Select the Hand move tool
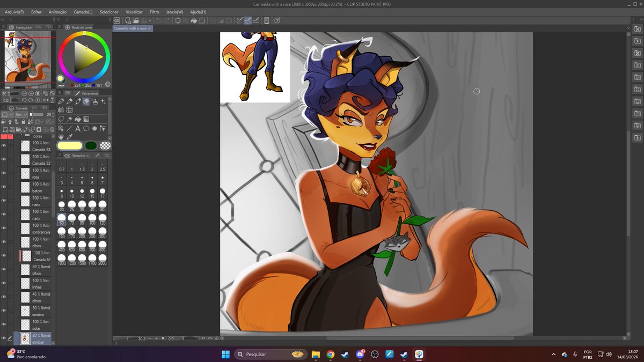Screen dimensions: 644x362 61,137
